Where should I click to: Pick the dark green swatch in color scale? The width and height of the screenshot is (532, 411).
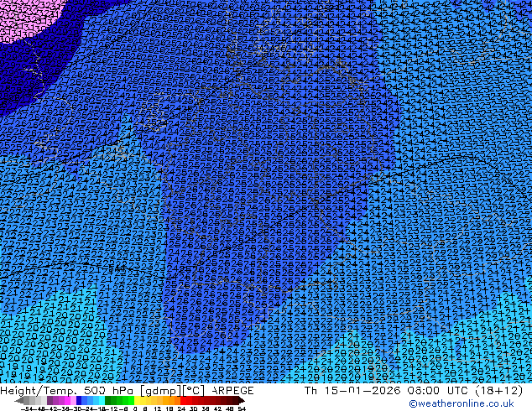108,400
